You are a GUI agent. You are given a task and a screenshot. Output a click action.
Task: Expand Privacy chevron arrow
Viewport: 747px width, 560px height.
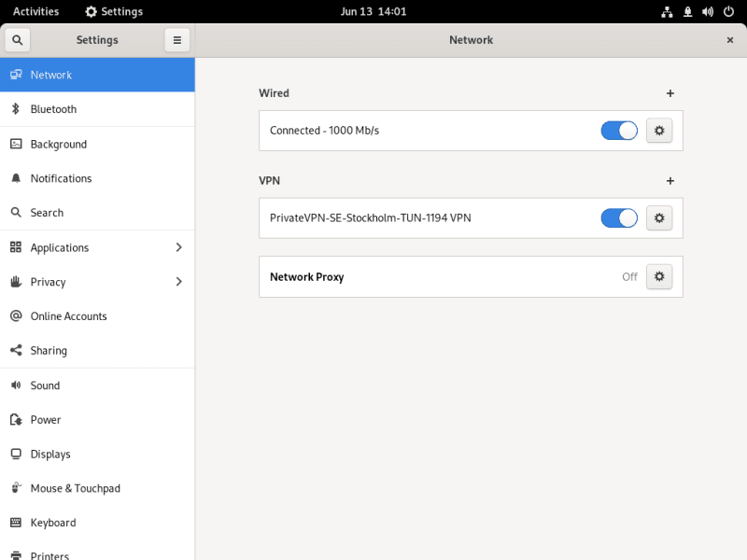click(x=178, y=282)
